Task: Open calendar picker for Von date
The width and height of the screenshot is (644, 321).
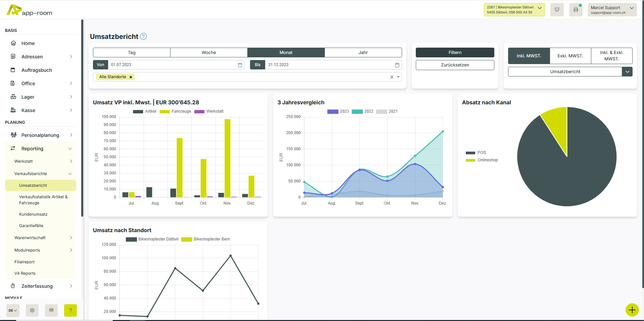Action: click(x=240, y=65)
